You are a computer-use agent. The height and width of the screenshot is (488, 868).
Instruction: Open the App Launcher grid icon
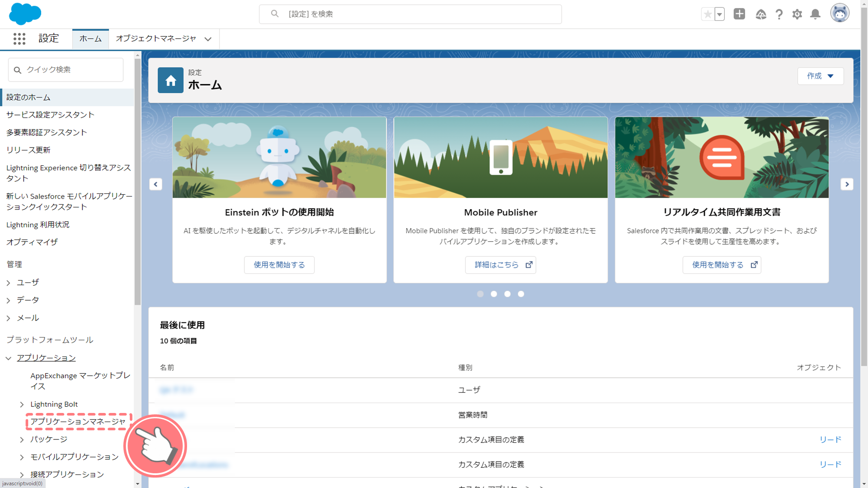click(x=19, y=39)
